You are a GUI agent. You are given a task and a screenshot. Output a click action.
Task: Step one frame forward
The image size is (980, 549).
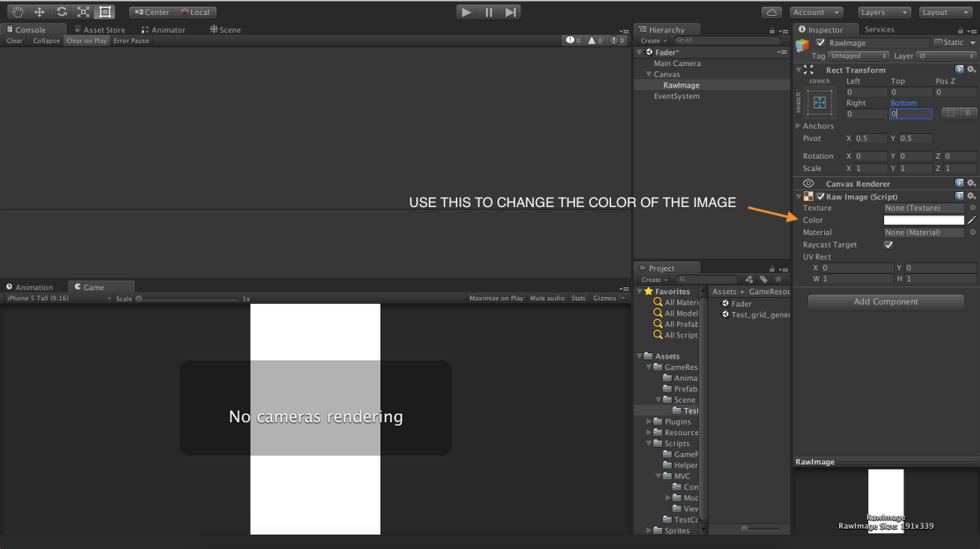(511, 11)
